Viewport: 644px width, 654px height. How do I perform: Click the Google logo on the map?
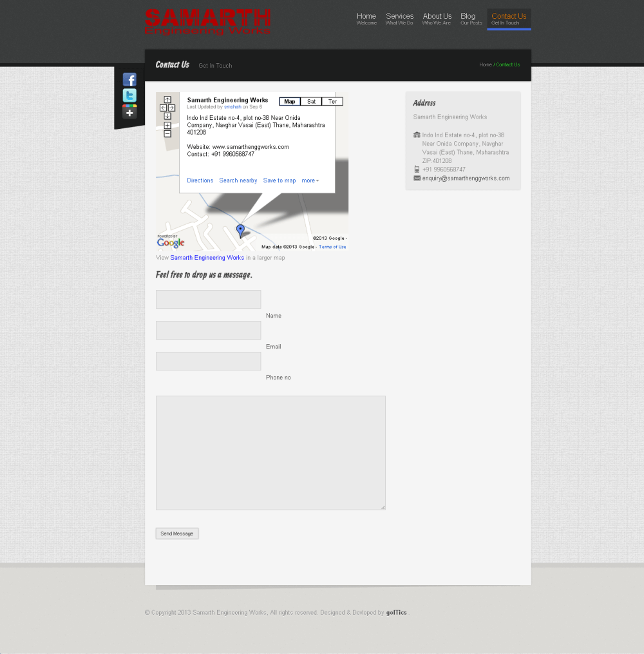pyautogui.click(x=171, y=242)
